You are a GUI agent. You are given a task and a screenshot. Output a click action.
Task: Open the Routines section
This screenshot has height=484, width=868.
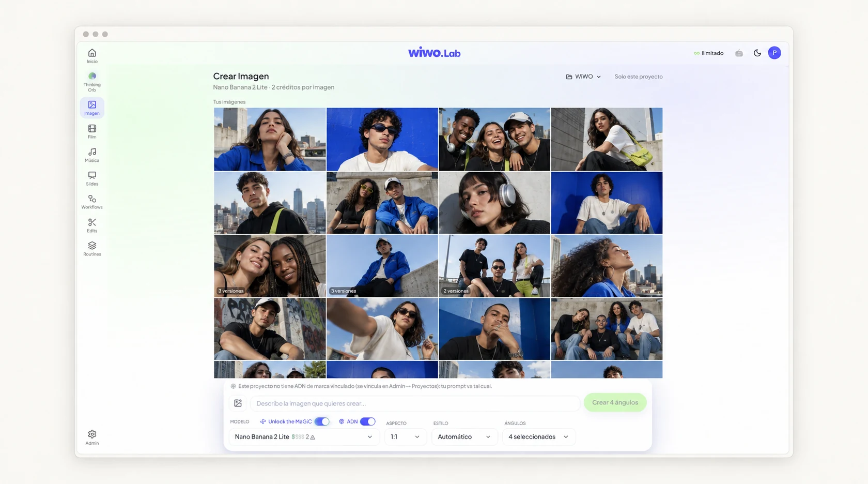pyautogui.click(x=92, y=249)
